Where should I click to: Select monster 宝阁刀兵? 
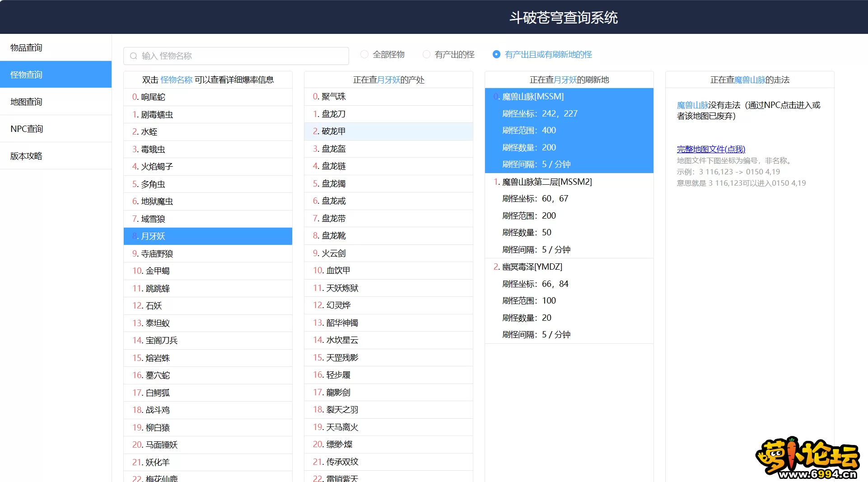click(x=208, y=341)
